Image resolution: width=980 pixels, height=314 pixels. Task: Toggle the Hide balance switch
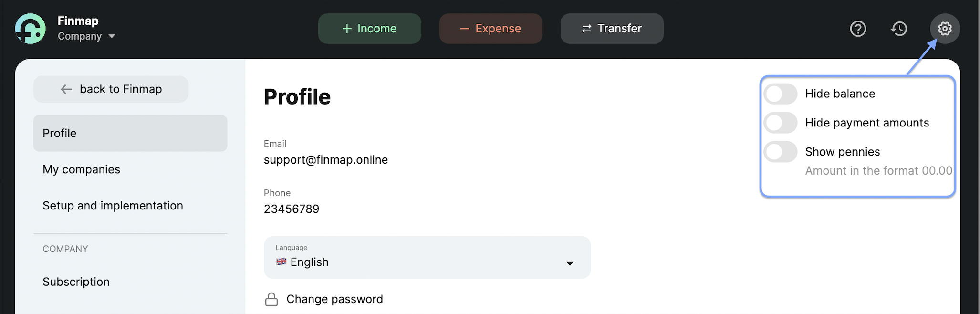(781, 94)
